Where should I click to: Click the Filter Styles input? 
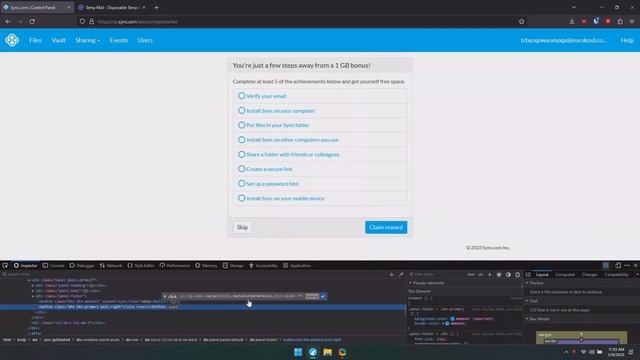437,275
